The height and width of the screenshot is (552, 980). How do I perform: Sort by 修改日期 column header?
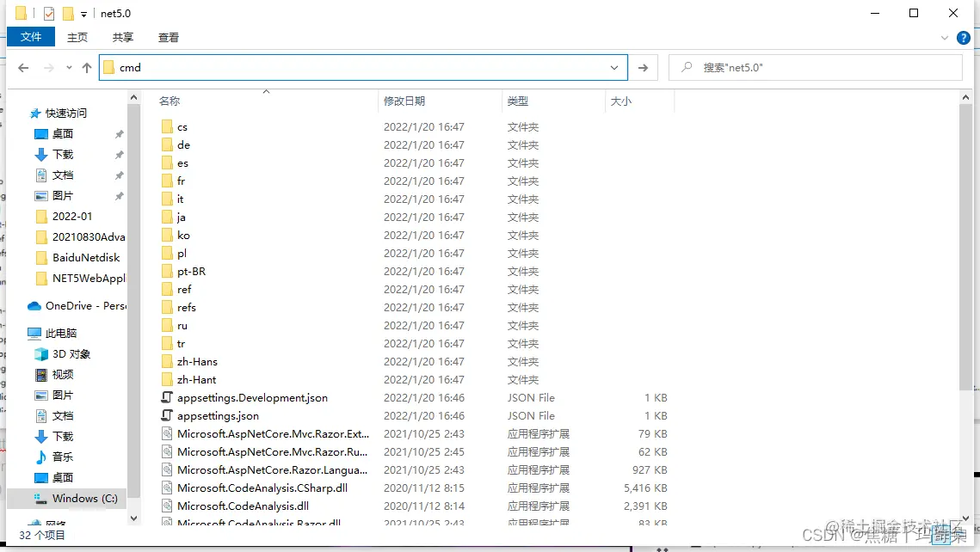tap(404, 101)
